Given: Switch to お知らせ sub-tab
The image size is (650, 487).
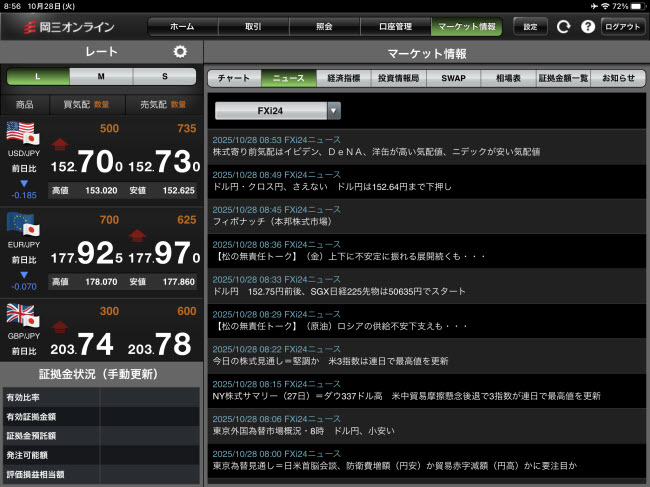Looking at the screenshot, I should tap(618, 78).
